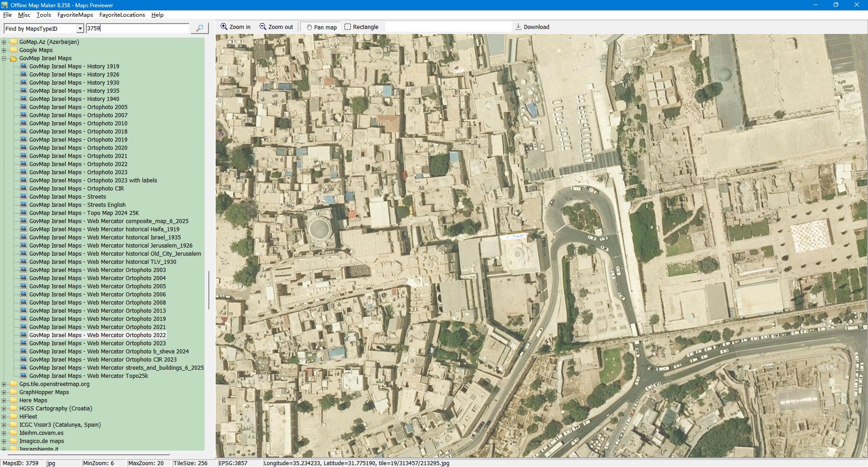Collapse the GovMap Israel Maps folder

click(x=4, y=58)
